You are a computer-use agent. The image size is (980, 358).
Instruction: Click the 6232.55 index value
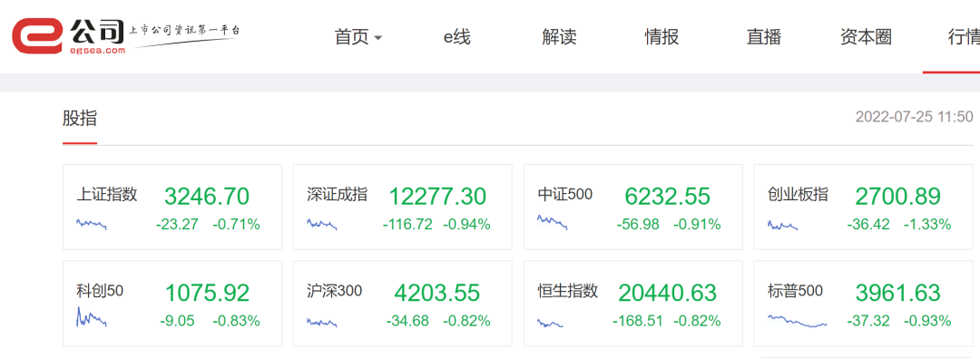pos(668,197)
